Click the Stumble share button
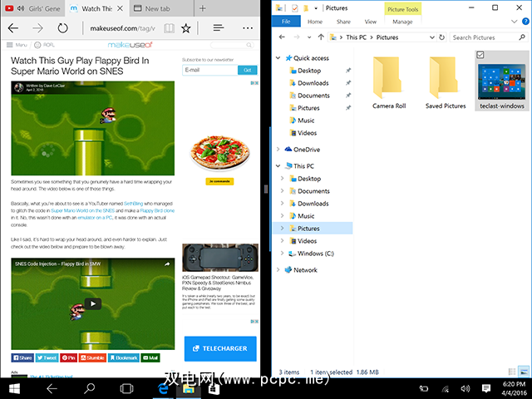 pos(92,357)
